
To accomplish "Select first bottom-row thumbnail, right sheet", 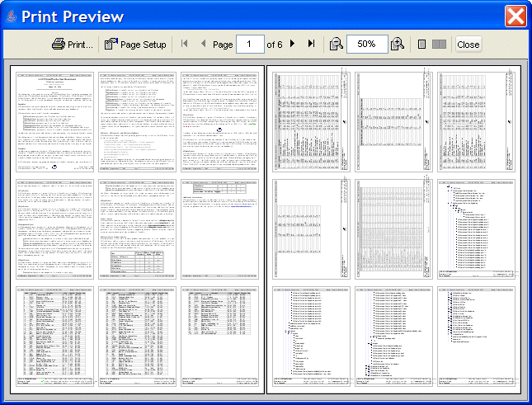I will coord(311,337).
